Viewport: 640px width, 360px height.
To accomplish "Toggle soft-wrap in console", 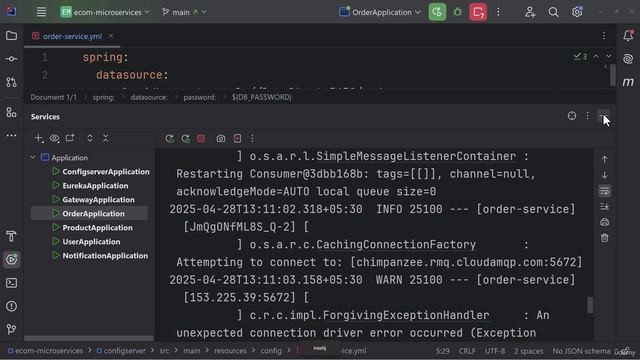I will (x=604, y=191).
